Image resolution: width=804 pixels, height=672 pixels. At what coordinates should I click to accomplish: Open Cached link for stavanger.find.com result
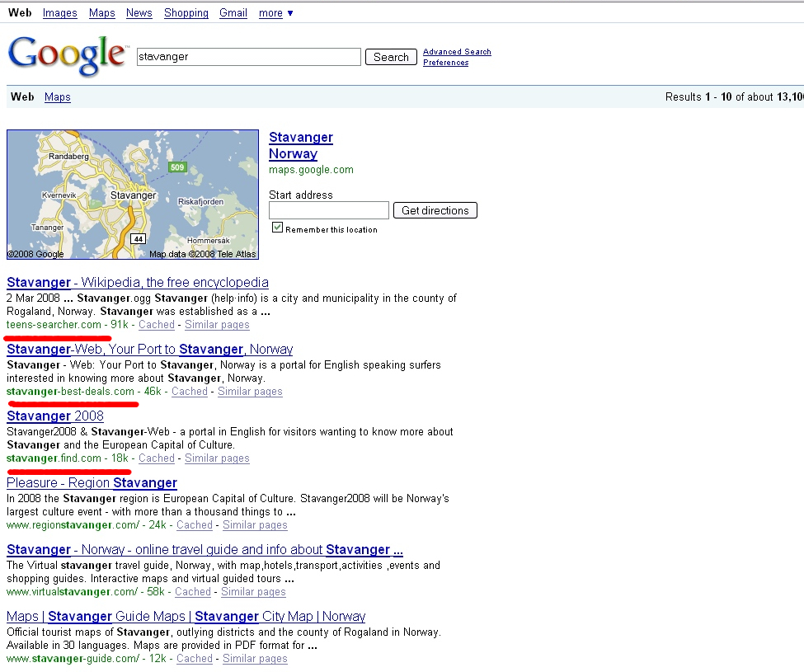pos(157,458)
